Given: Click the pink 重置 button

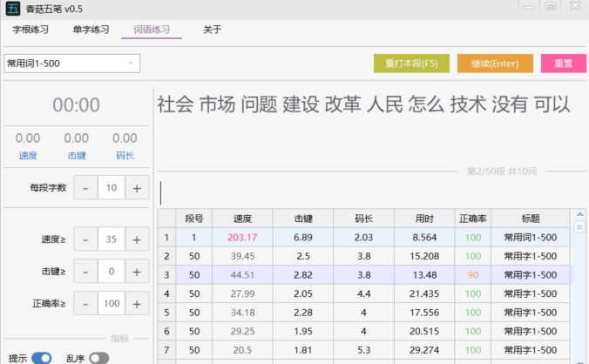Looking at the screenshot, I should [x=564, y=64].
